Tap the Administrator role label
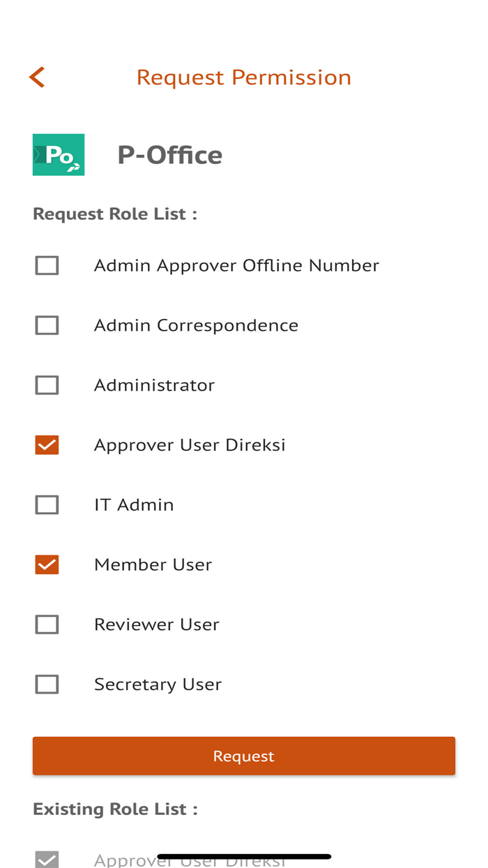The image size is (488, 868). [x=154, y=385]
